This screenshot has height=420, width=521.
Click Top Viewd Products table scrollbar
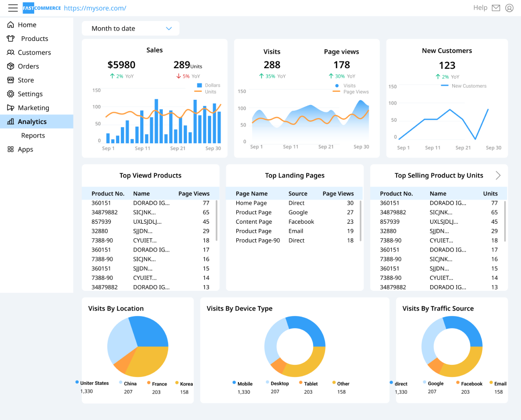click(x=216, y=220)
